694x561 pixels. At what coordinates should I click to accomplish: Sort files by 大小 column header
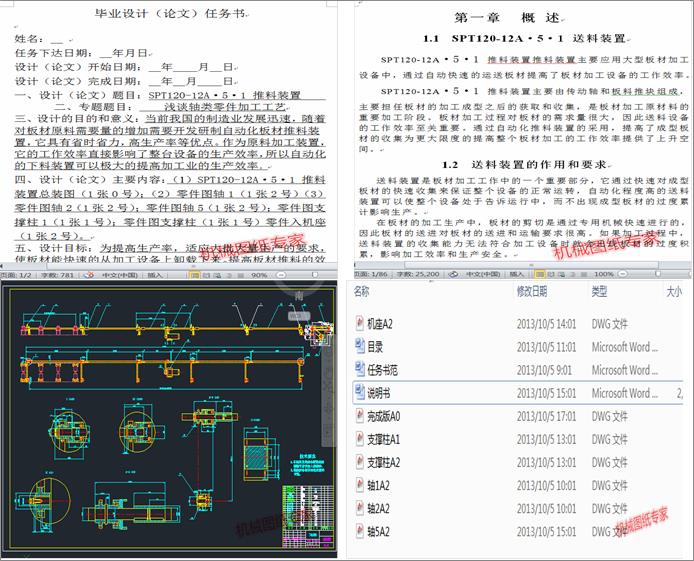(x=674, y=291)
